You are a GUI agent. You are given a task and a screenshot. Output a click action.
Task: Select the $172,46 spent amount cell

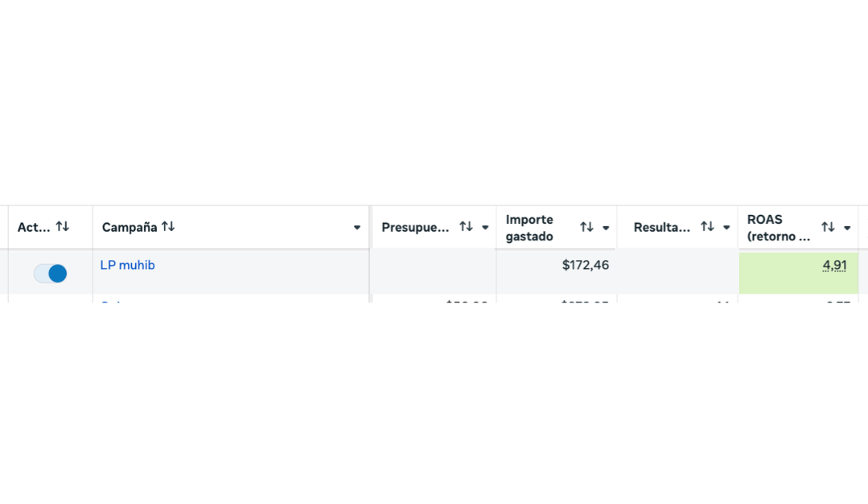585,265
